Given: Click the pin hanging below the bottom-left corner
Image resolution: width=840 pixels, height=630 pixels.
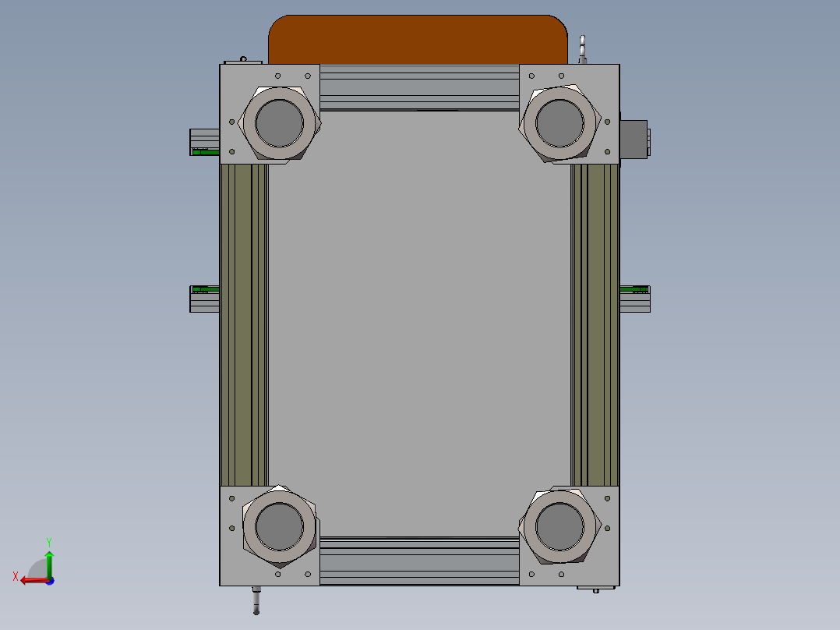Looking at the screenshot, I should point(256,600).
